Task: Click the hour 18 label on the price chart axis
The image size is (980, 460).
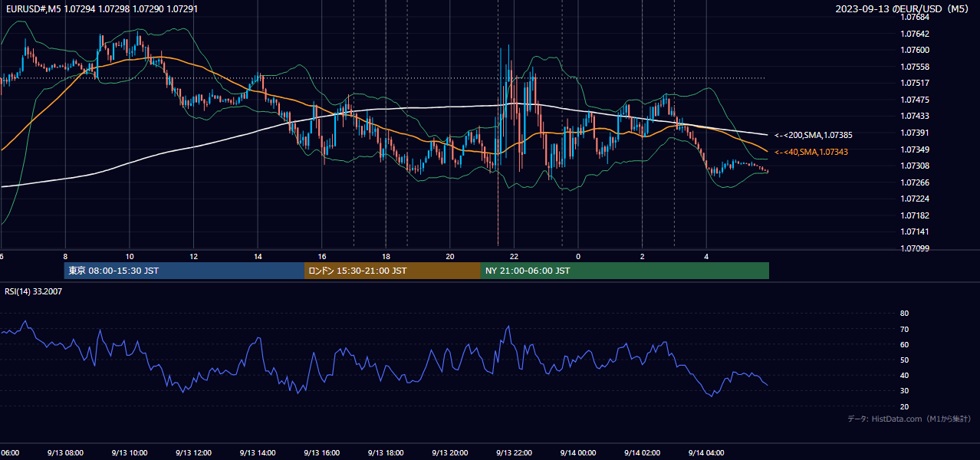Action: 386,256
